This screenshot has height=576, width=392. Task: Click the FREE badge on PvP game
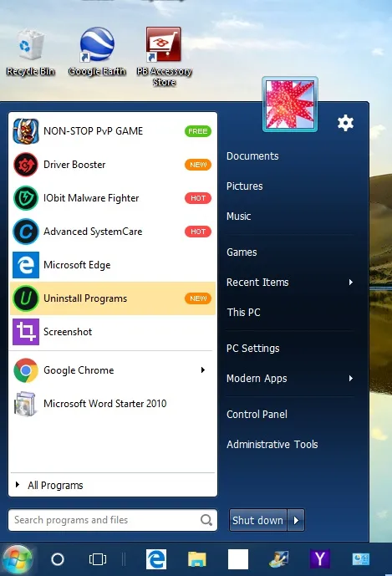(x=198, y=131)
